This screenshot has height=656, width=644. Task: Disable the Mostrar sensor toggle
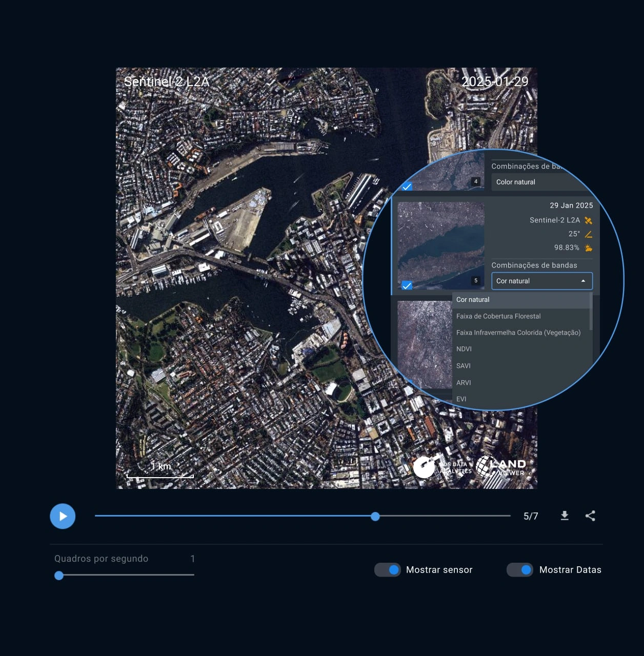388,569
